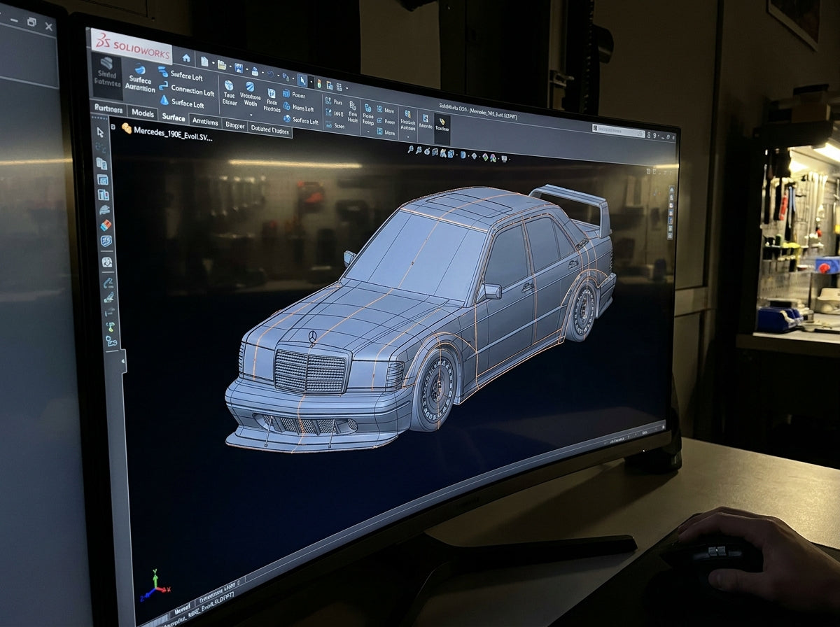The width and height of the screenshot is (840, 627).
Task: Expand the arrow under Foatlols Aotions
Action: 408,136
